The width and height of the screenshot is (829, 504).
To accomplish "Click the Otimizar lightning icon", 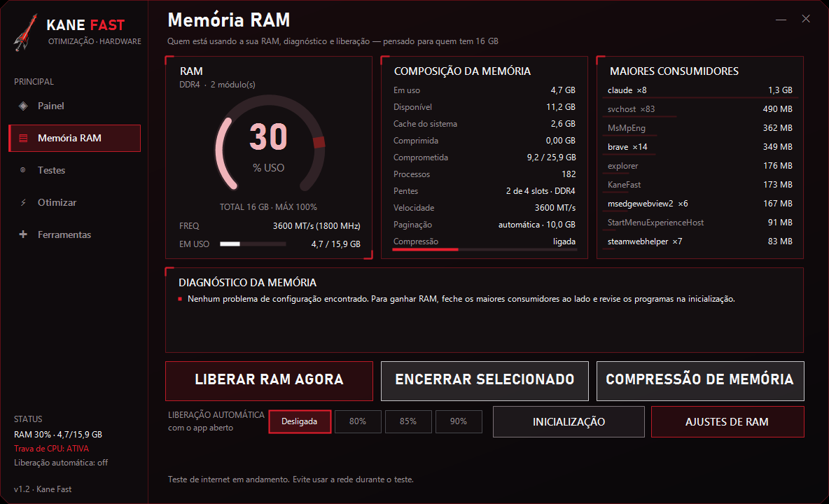I will click(23, 203).
